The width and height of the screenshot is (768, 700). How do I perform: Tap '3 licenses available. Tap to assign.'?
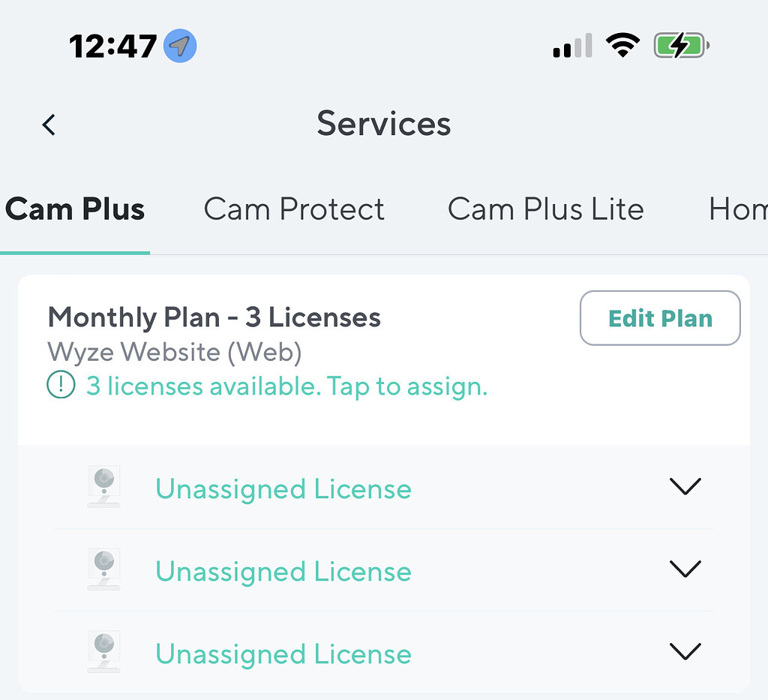pyautogui.click(x=287, y=386)
